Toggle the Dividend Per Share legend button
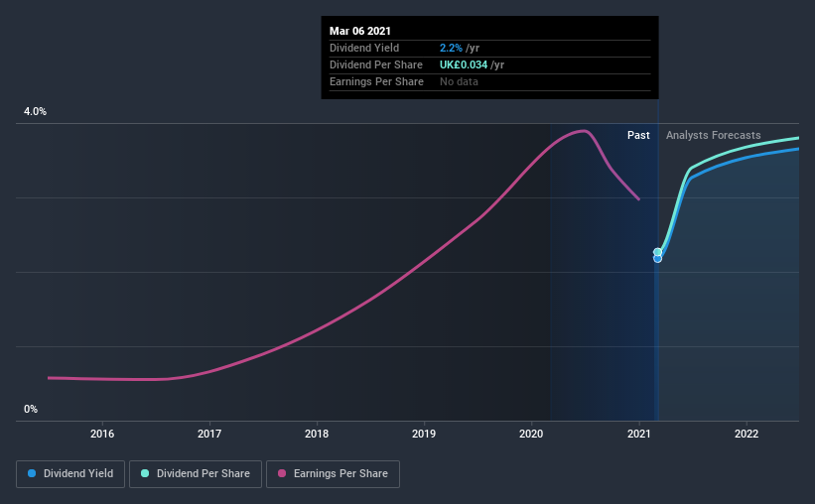This screenshot has height=504, width=815. 196,474
